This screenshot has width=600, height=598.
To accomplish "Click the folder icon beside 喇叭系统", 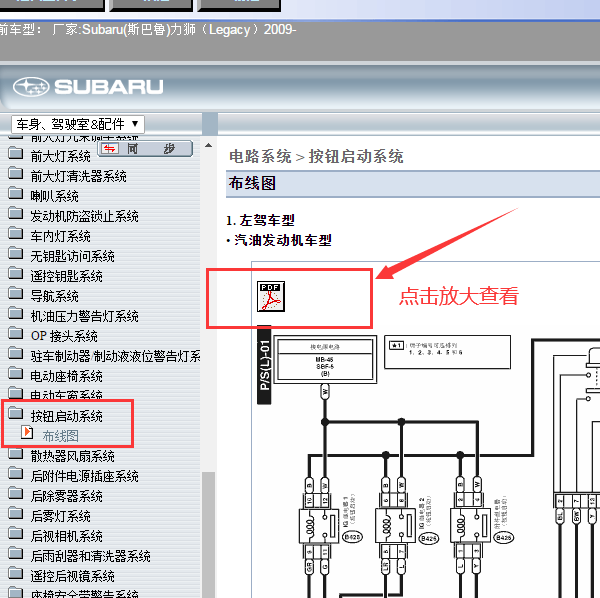I will [16, 192].
